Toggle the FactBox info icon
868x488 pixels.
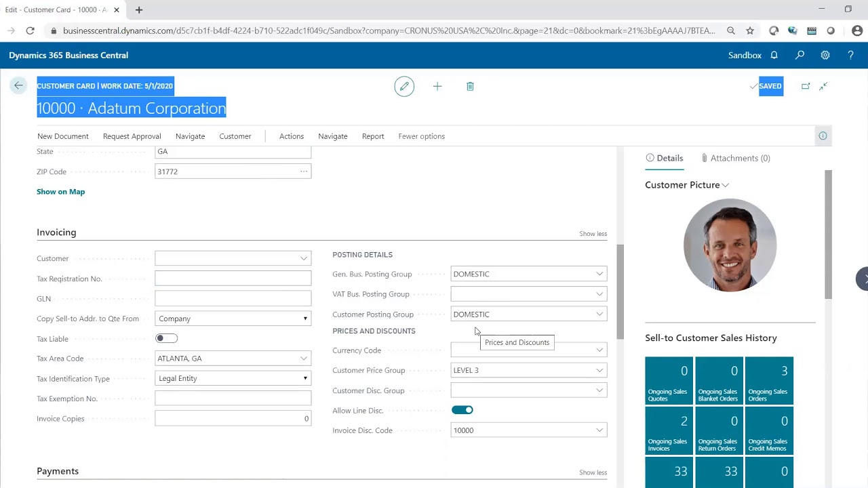823,136
